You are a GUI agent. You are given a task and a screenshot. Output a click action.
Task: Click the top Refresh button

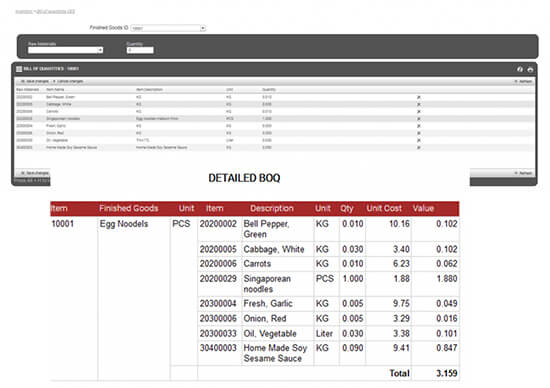pyautogui.click(x=523, y=81)
